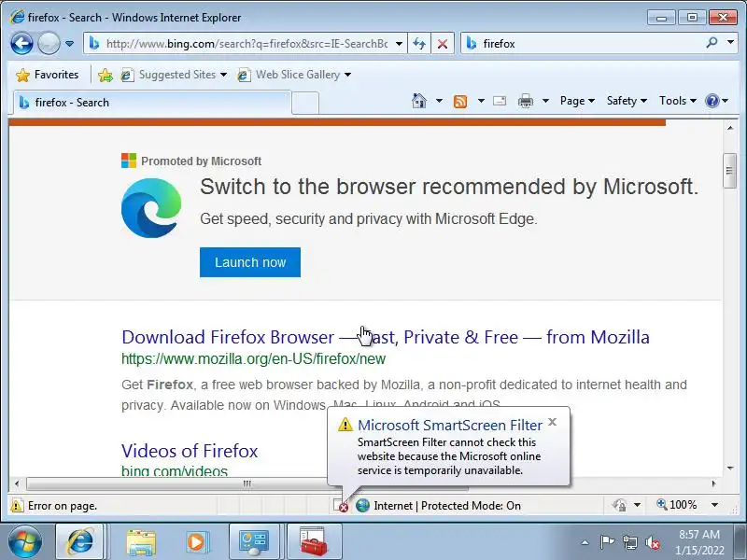The width and height of the screenshot is (747, 560).
Task: Click the network tray icon
Action: (x=629, y=542)
